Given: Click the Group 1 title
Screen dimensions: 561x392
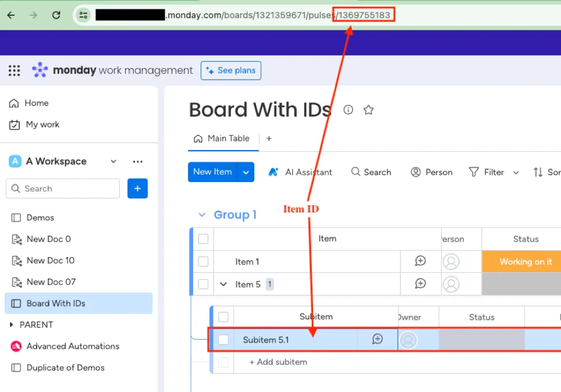Looking at the screenshot, I should pyautogui.click(x=235, y=215).
